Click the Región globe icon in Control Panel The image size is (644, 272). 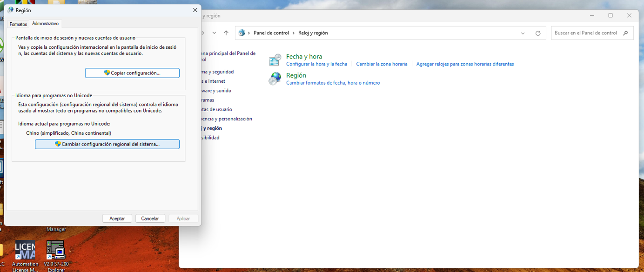pyautogui.click(x=275, y=79)
